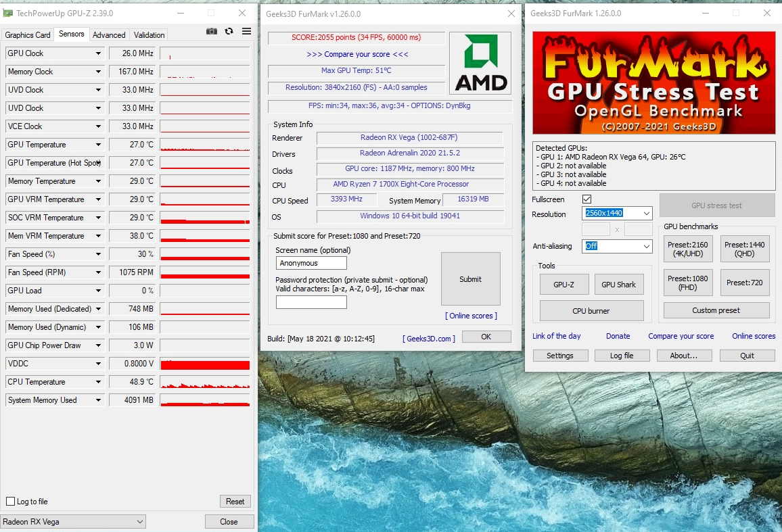Run the Preset:720 benchmark
Screen dimensions: 782x532
coord(745,283)
